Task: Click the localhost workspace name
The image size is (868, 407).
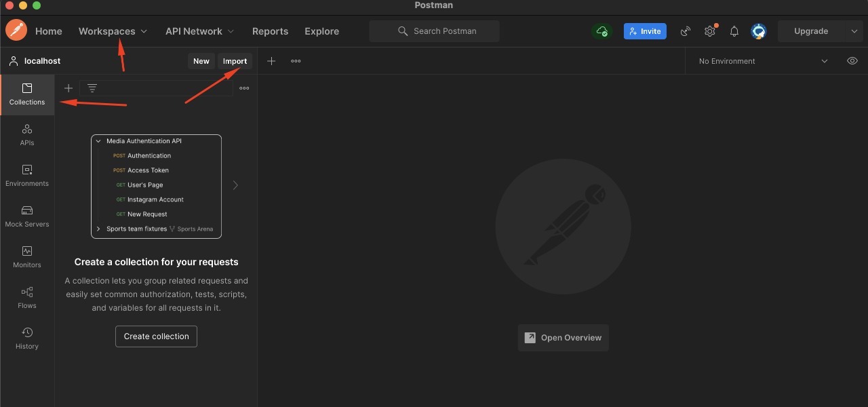Action: coord(42,61)
